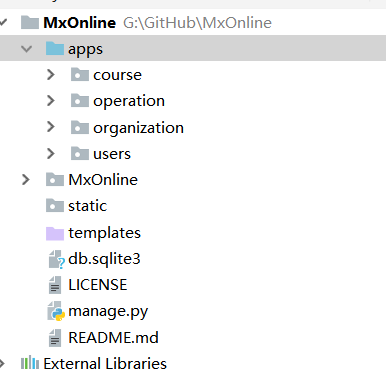Click the External Libraries bar chart icon

[x=30, y=363]
